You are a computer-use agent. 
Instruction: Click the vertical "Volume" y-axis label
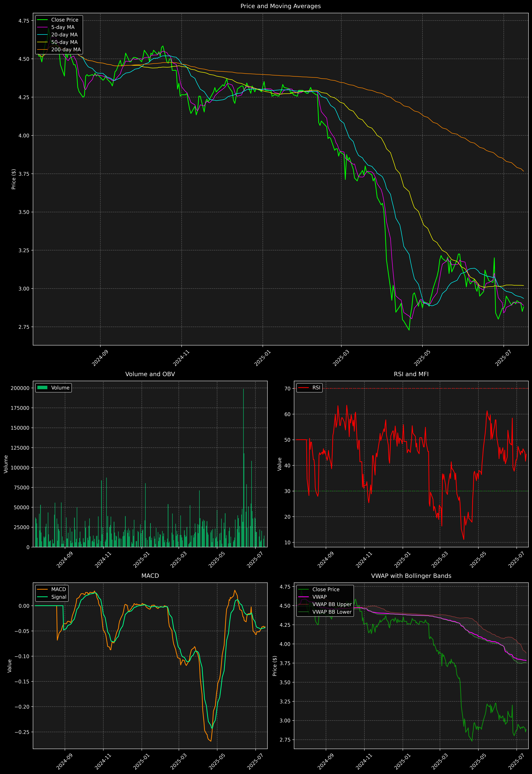point(6,464)
